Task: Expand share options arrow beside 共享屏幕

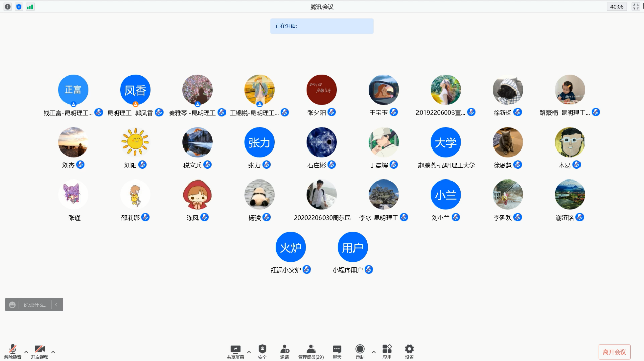Action: pos(249,351)
